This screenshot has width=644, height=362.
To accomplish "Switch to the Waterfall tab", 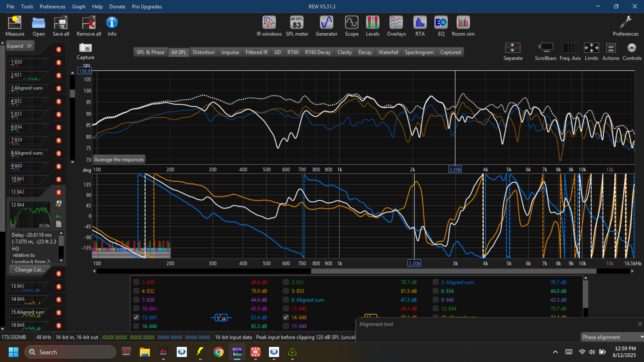I will coord(388,52).
